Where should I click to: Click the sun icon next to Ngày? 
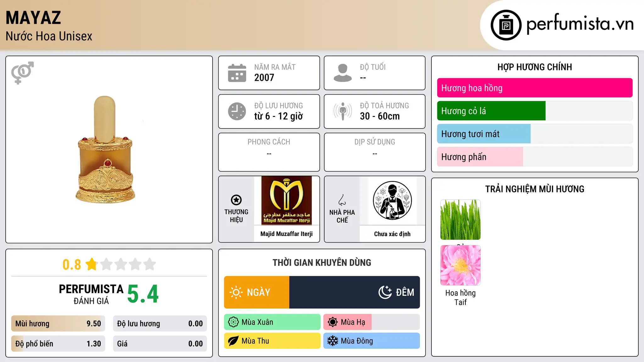[x=236, y=292]
